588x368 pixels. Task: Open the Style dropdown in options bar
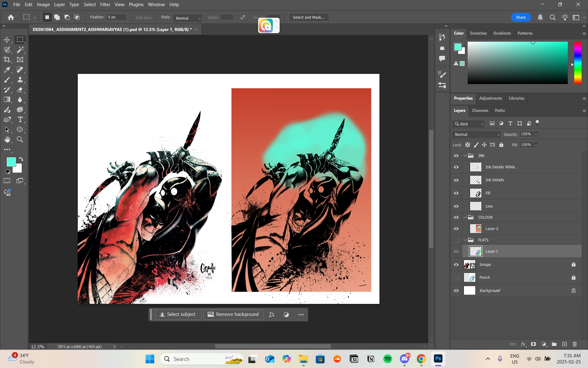(x=187, y=18)
